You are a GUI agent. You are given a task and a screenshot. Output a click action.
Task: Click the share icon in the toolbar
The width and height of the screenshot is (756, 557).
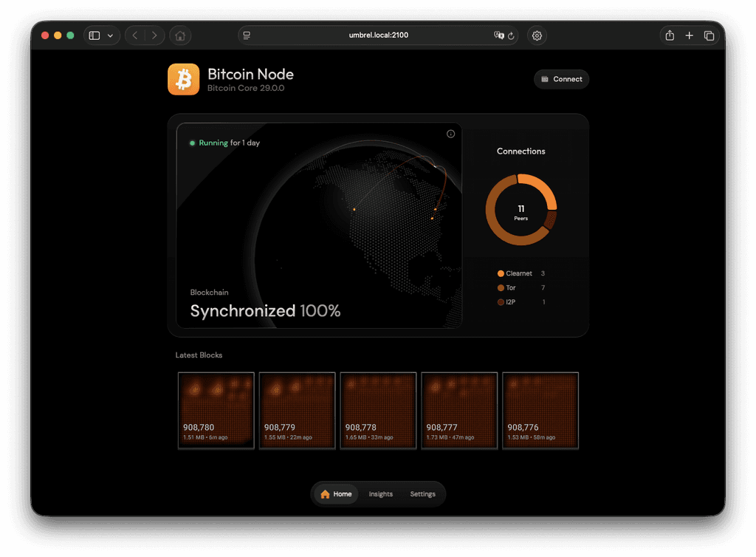[x=669, y=35]
